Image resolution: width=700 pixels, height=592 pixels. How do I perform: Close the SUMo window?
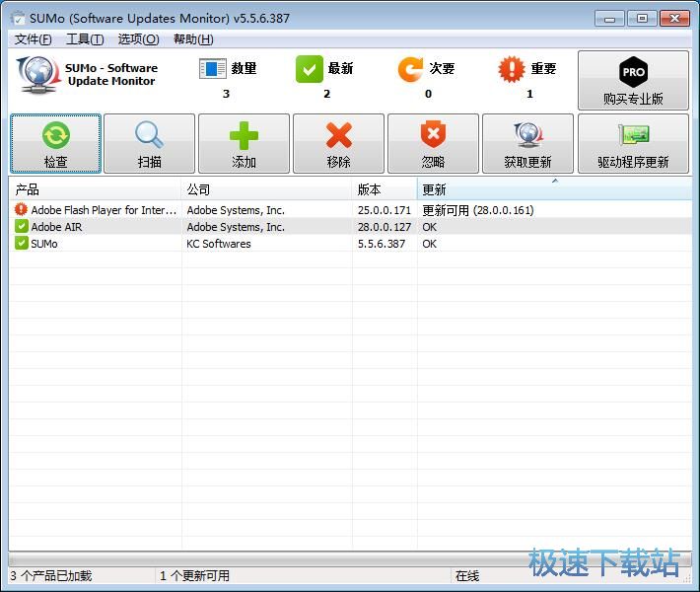674,19
